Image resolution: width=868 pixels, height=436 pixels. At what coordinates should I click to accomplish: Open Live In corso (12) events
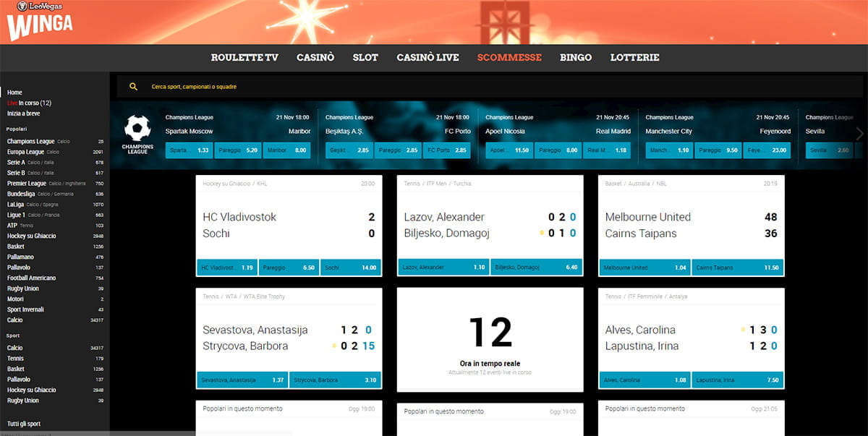pos(29,103)
